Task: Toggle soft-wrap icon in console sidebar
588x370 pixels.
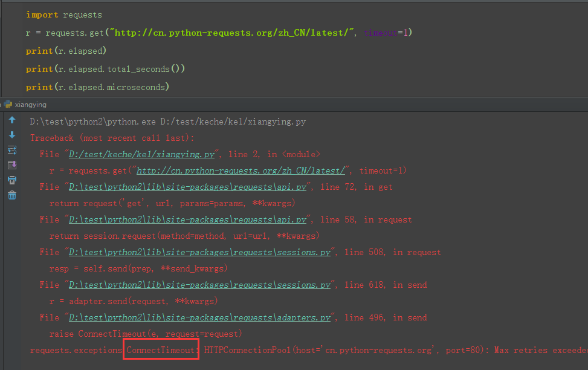Action: click(x=12, y=150)
